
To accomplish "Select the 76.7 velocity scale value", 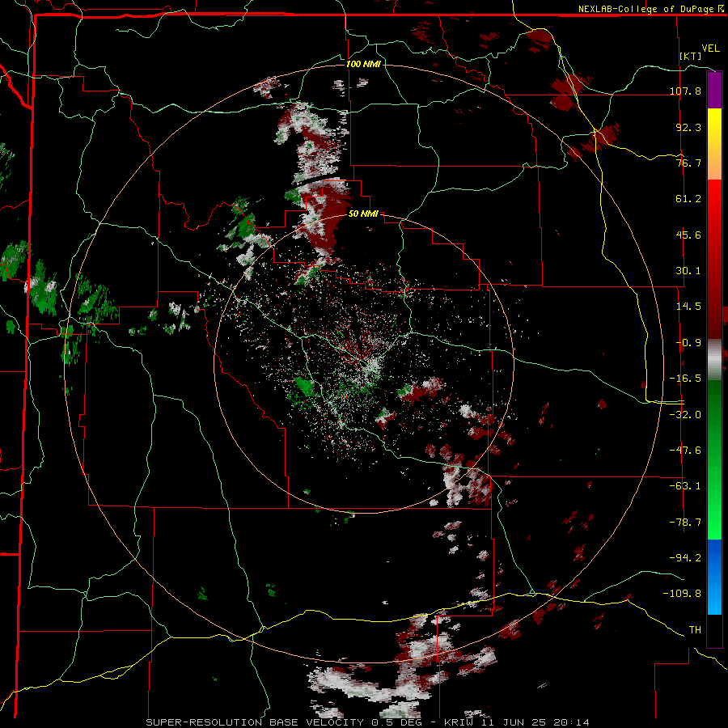I will point(688,163).
